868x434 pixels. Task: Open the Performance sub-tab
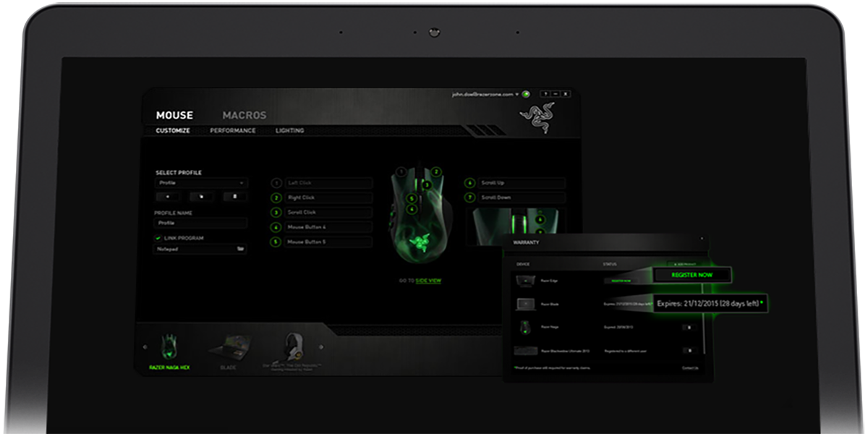[x=232, y=131]
